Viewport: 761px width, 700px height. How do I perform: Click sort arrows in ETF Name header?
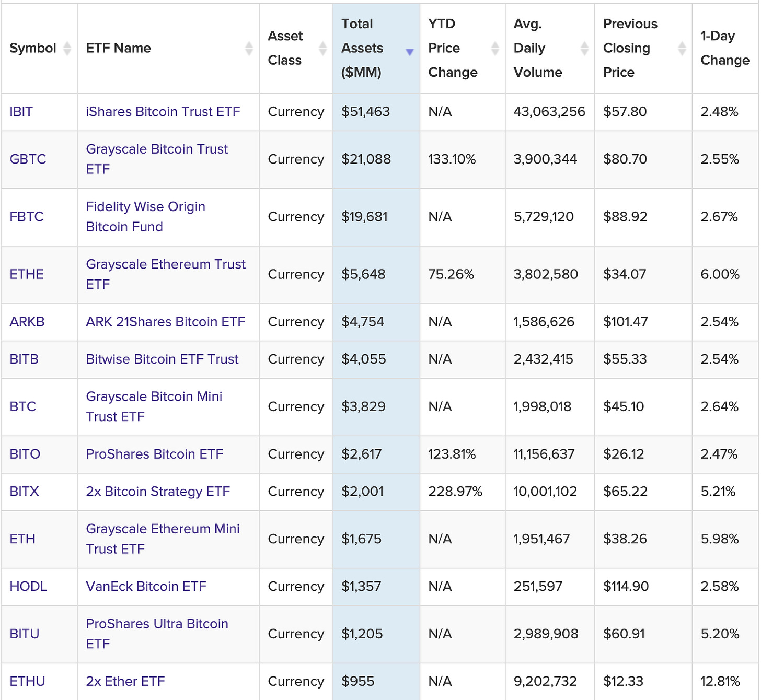[249, 48]
